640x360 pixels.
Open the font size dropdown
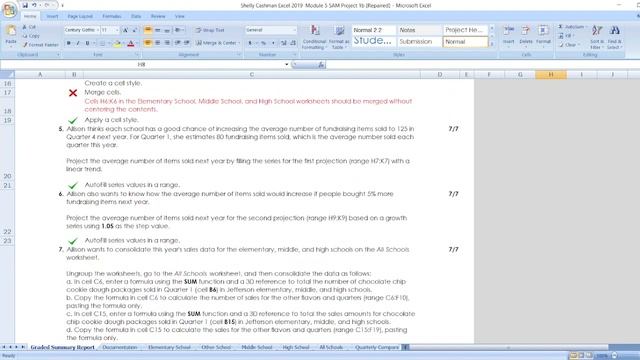point(116,30)
